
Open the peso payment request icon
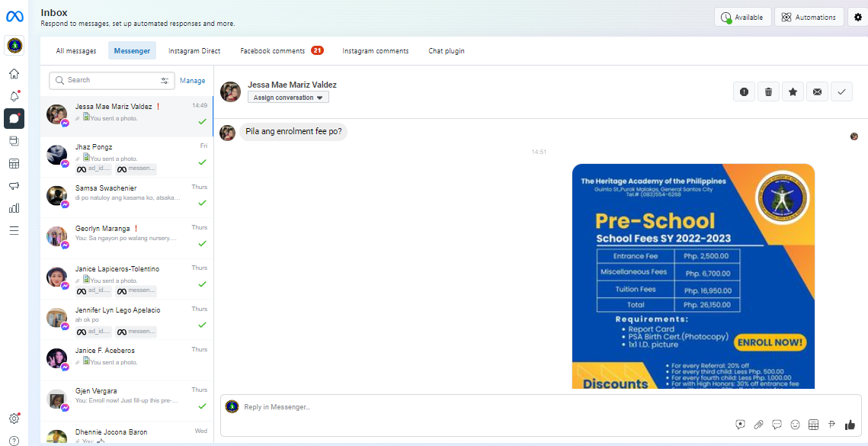(x=831, y=425)
